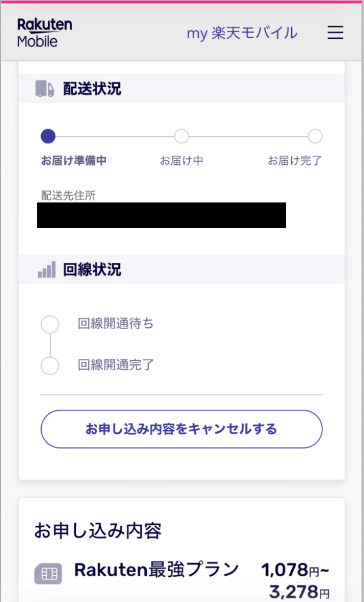
Task: Select the お届け準備中 progress step circle
Action: [48, 137]
